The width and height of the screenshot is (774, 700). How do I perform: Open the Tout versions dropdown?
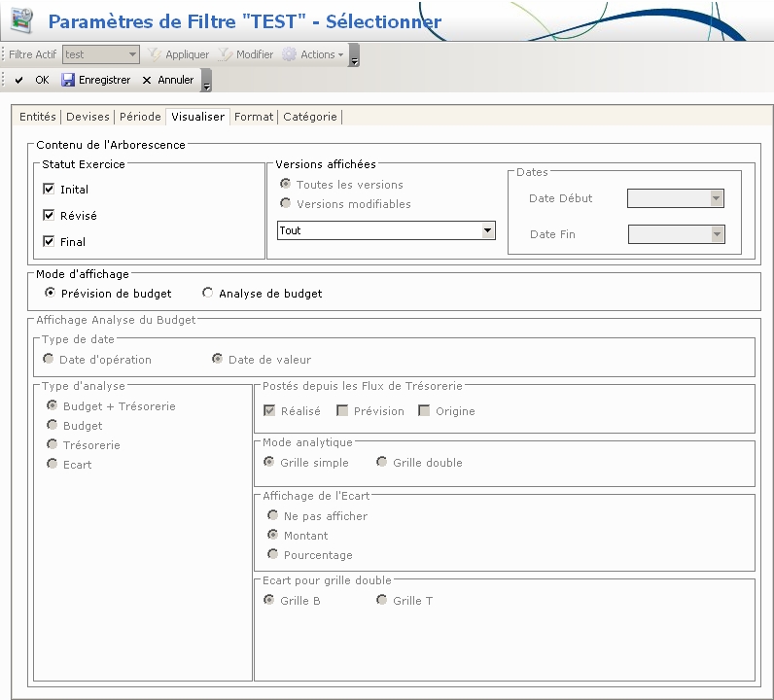pyautogui.click(x=487, y=230)
